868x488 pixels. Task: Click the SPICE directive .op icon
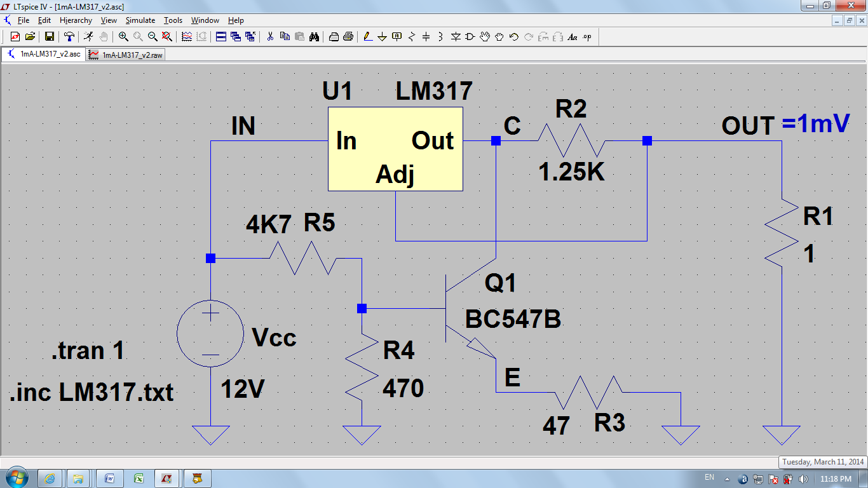click(587, 37)
